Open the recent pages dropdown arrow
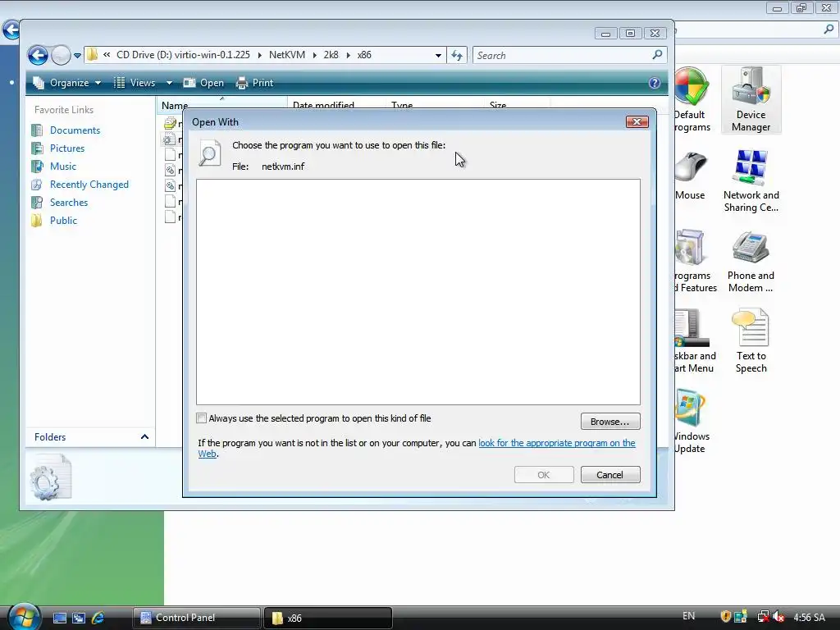Screen dimensions: 840x630 pyautogui.click(x=77, y=55)
